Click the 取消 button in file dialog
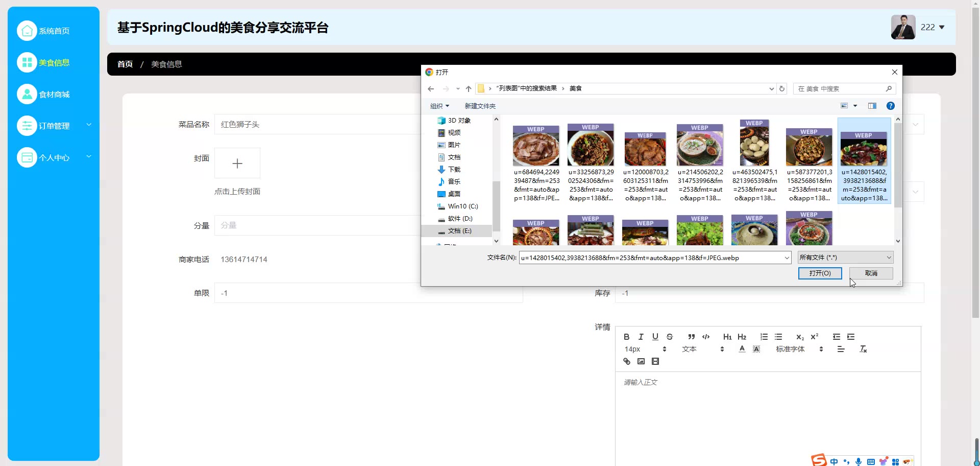The width and height of the screenshot is (980, 466). 871,273
